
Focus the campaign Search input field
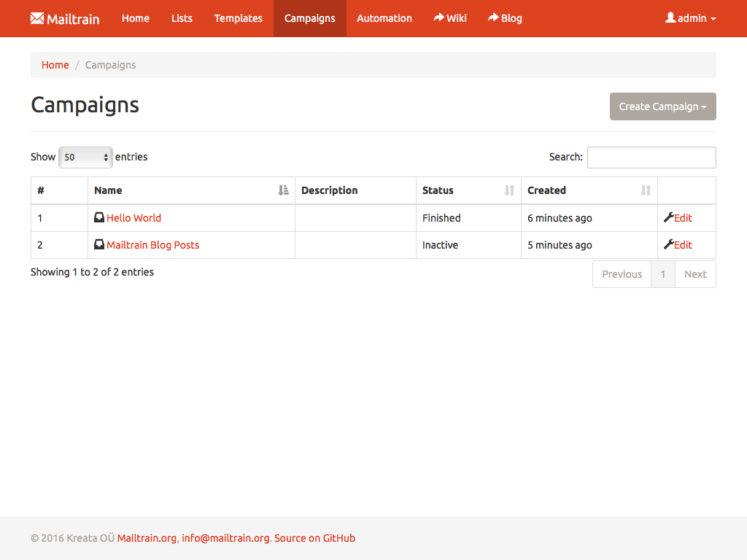click(x=651, y=157)
